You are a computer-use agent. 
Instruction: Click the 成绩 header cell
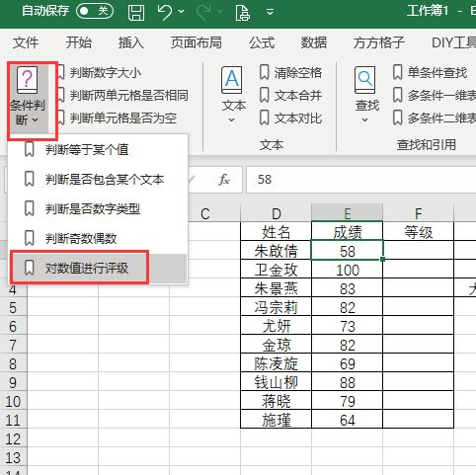click(x=348, y=232)
